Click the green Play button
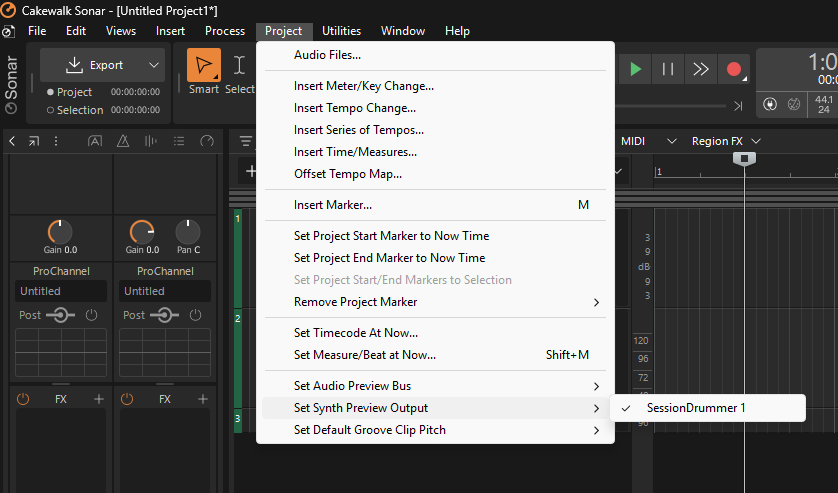 tap(635, 69)
